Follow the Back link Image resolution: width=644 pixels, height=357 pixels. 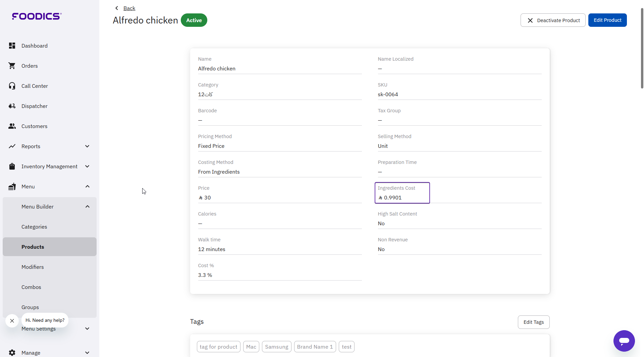click(129, 8)
